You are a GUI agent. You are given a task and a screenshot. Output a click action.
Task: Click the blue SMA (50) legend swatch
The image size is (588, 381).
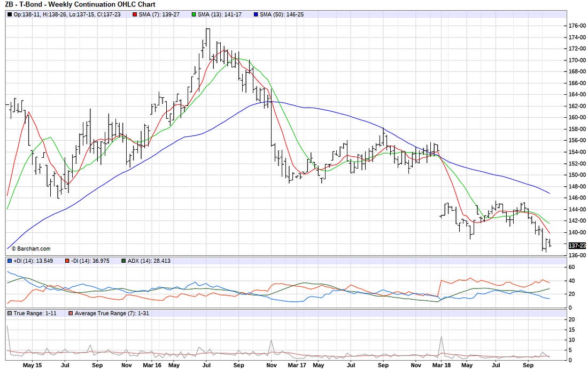[x=256, y=14]
